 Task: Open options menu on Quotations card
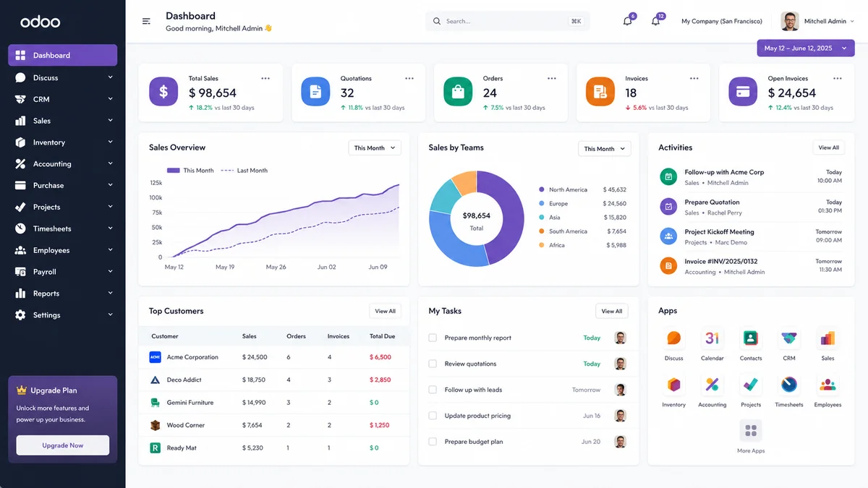click(x=409, y=78)
